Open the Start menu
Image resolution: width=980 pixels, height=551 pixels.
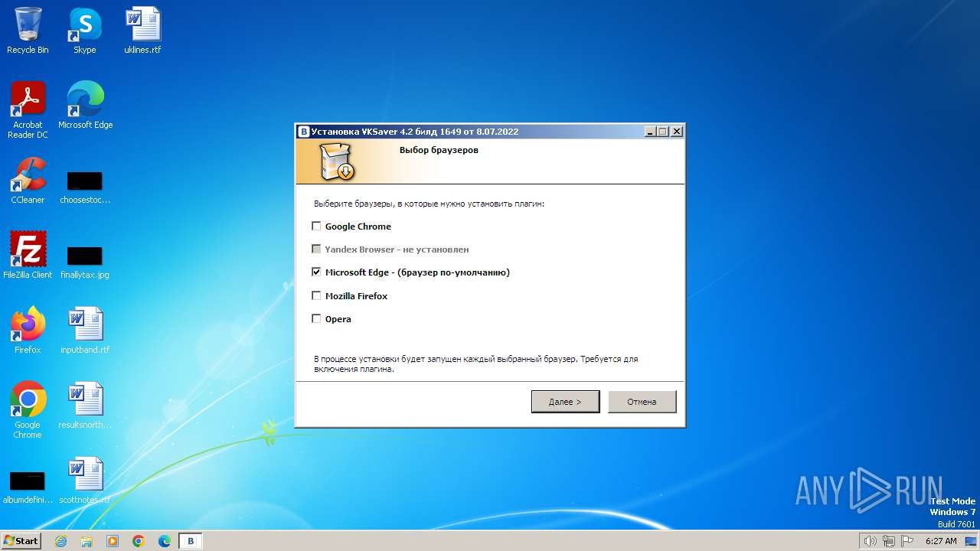click(21, 541)
